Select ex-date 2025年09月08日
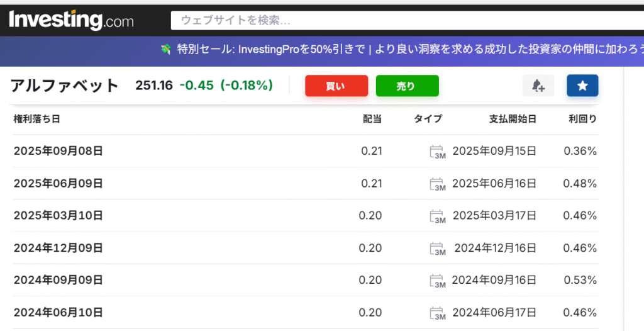Image resolution: width=644 pixels, height=331 pixels. 58,151
